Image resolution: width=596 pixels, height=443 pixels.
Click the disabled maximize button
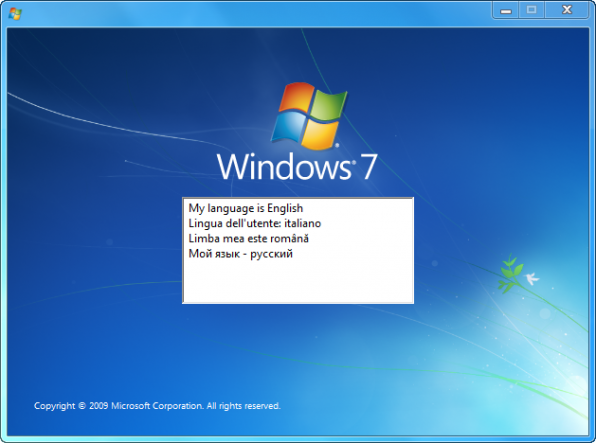pos(531,10)
